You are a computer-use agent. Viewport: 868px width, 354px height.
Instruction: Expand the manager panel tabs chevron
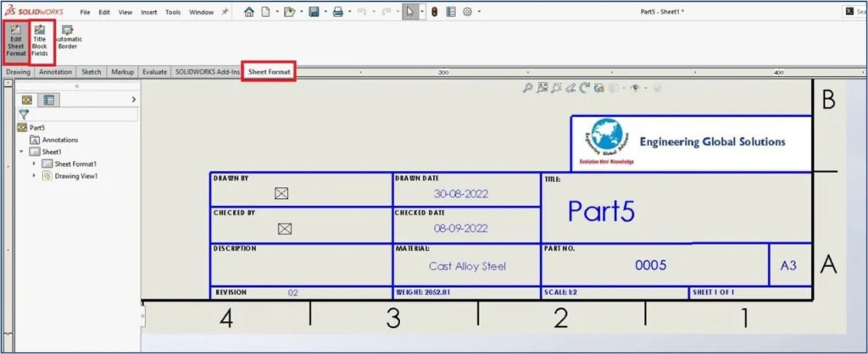[x=133, y=100]
